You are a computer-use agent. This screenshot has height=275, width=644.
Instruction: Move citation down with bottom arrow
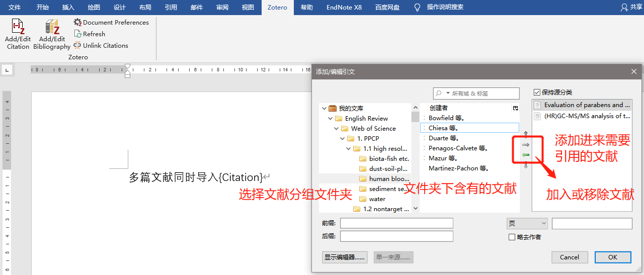tap(526, 165)
